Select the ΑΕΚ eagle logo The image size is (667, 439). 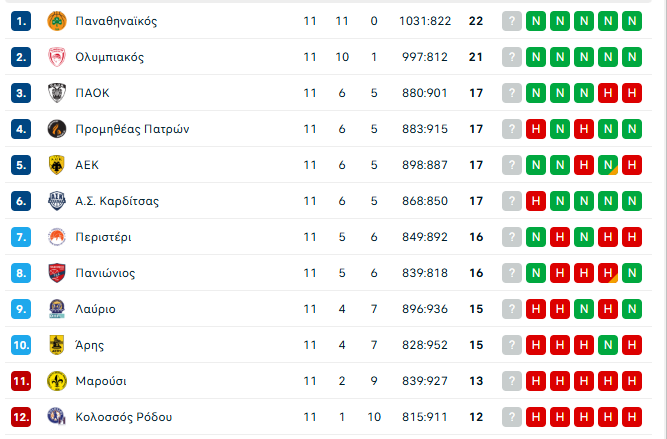[x=57, y=165]
